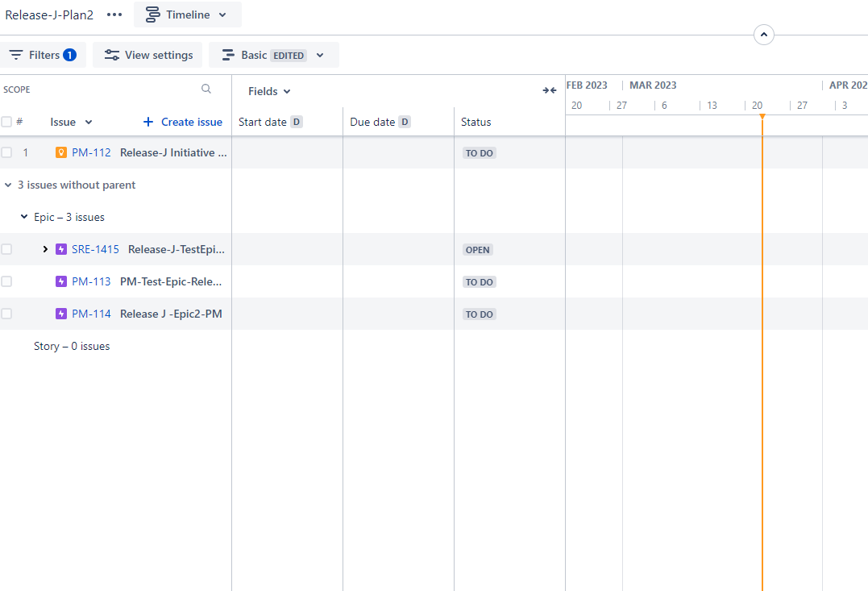Image resolution: width=868 pixels, height=591 pixels.
Task: Click the OPEN status of SRE-1415
Action: pos(478,250)
